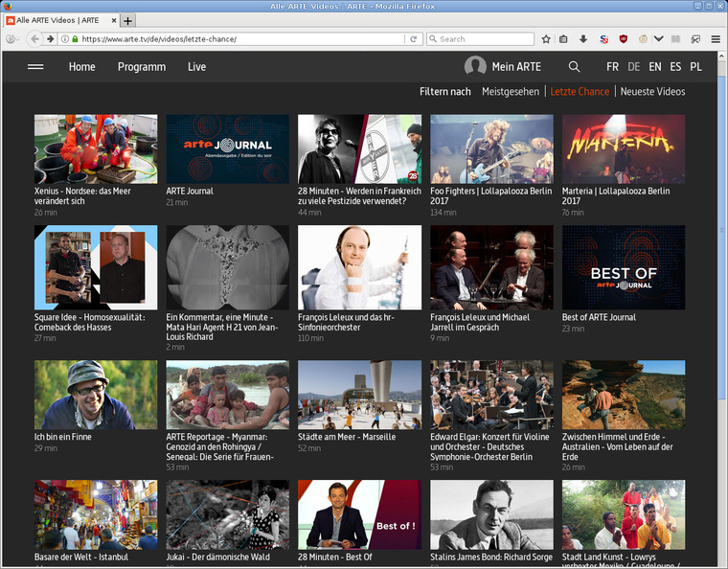
Task: Open François Leleux hr-Sinfonieorchester thumbnail
Action: point(360,267)
